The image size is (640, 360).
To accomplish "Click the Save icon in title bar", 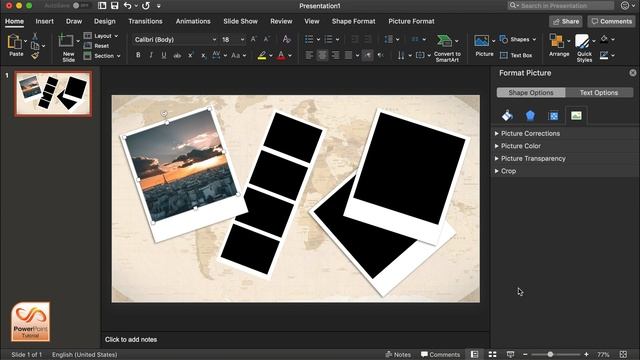I will tap(115, 5).
